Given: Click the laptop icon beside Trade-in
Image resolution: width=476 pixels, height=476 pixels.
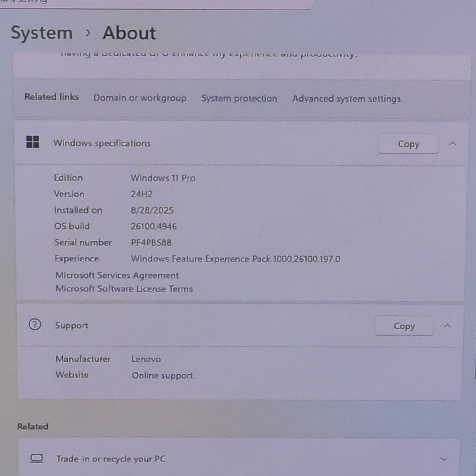Looking at the screenshot, I should click(36, 459).
